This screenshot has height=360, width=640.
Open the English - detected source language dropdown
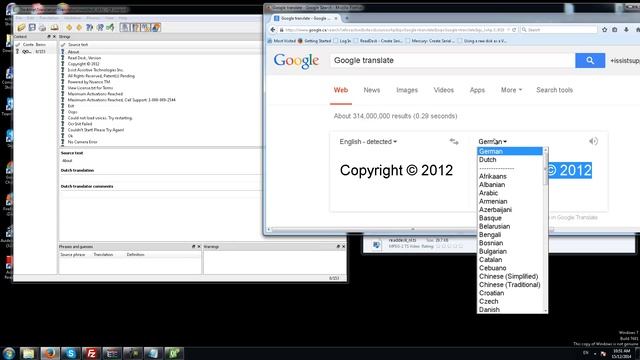(x=368, y=142)
